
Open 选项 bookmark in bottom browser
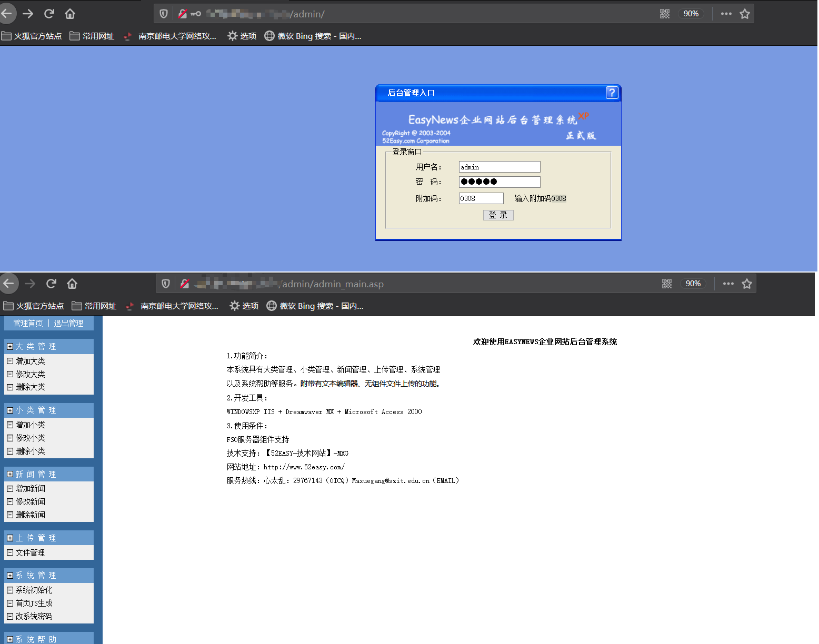244,306
